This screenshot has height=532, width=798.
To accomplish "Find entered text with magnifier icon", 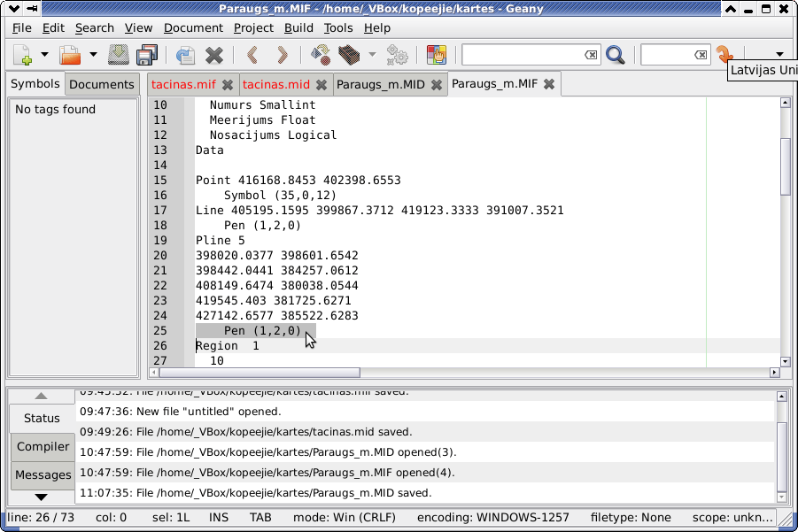I will (x=616, y=54).
